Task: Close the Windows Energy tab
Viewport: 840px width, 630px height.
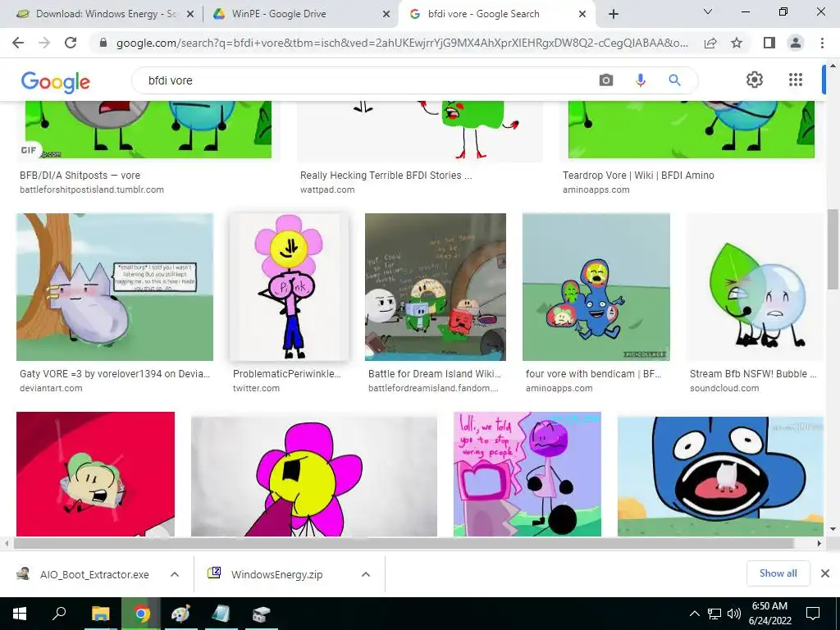Action: (x=190, y=15)
